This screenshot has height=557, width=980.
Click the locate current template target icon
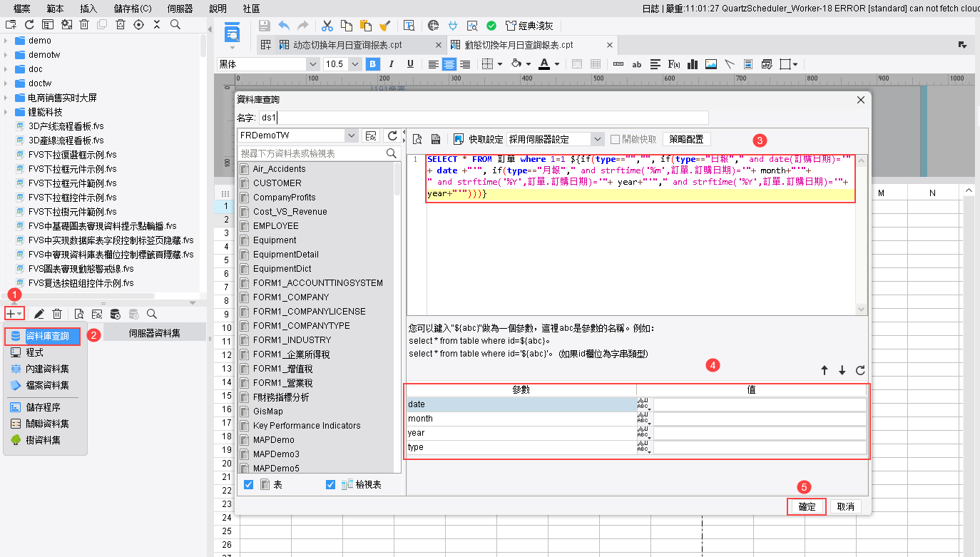(x=138, y=24)
